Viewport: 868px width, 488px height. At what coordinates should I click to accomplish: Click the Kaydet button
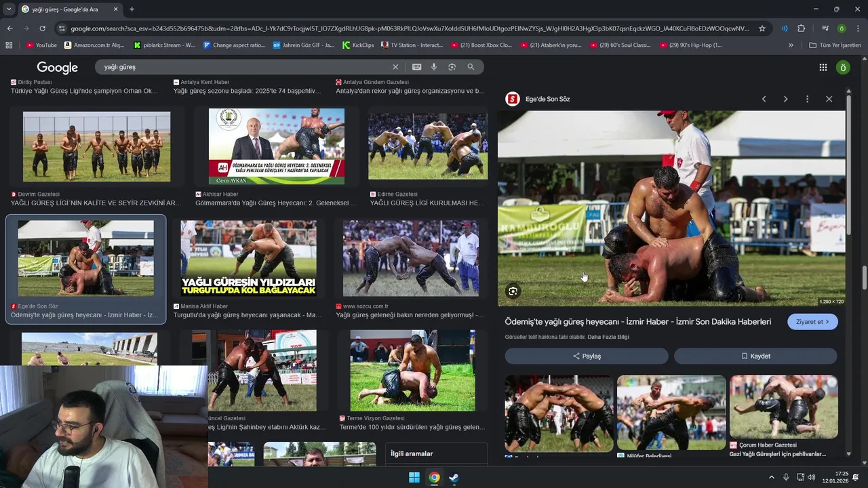pyautogui.click(x=755, y=356)
